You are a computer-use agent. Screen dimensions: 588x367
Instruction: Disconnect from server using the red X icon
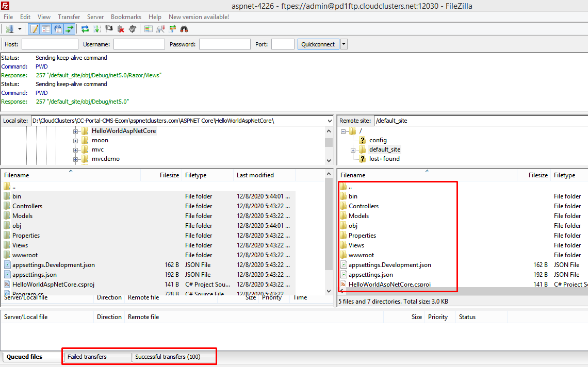(x=121, y=29)
